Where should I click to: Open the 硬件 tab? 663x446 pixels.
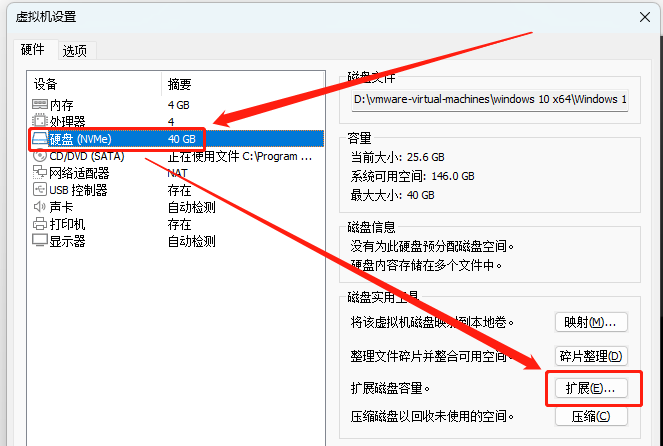tap(33, 49)
